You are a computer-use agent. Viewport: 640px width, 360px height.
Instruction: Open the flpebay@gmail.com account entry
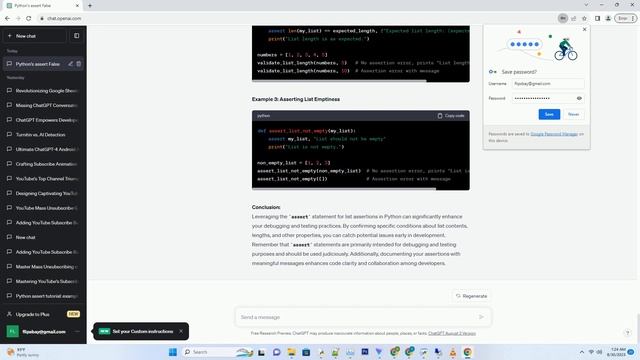tap(43, 331)
